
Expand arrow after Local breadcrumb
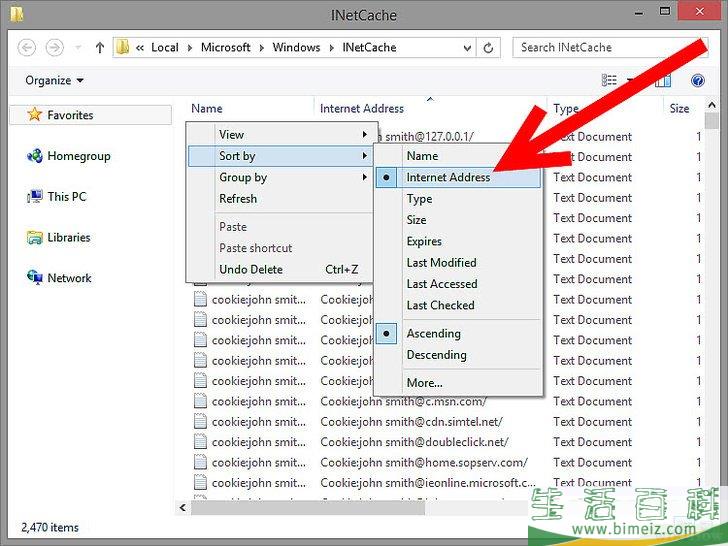[x=190, y=47]
